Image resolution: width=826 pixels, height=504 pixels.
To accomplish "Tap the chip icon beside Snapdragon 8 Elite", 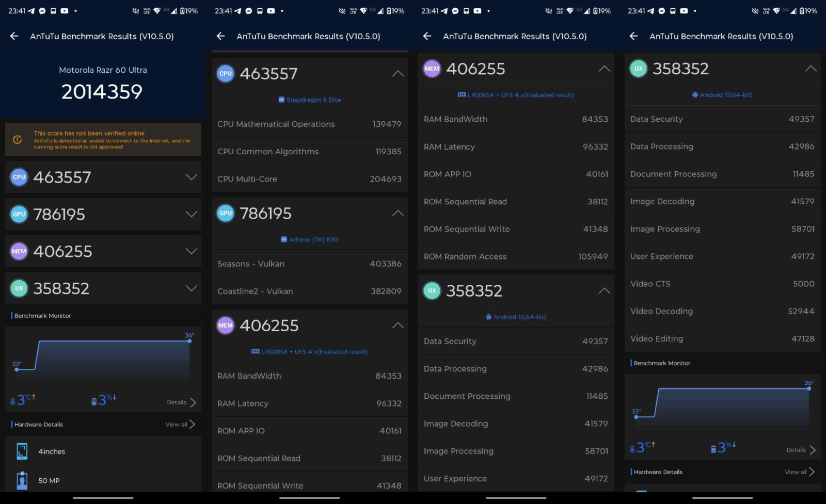I will coord(281,100).
